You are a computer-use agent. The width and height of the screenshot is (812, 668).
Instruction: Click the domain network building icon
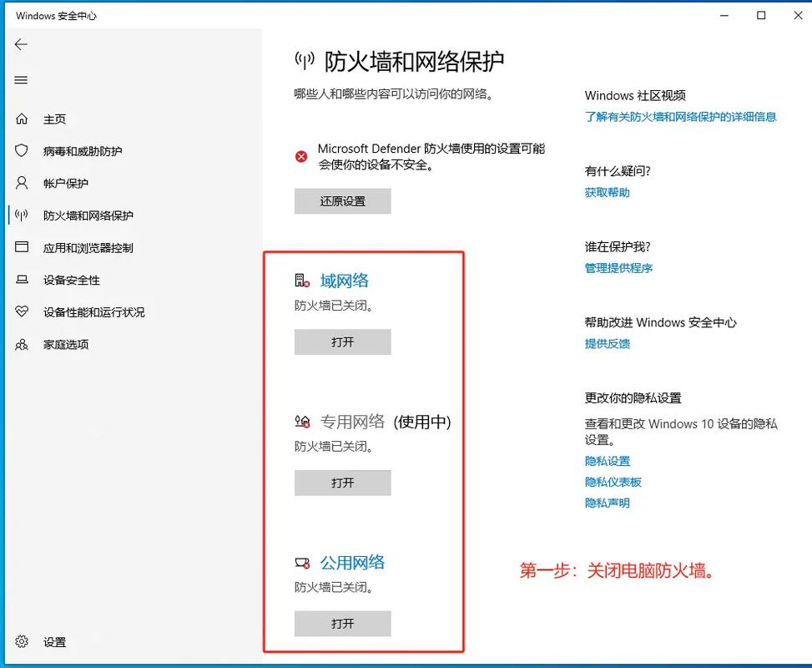click(x=302, y=281)
